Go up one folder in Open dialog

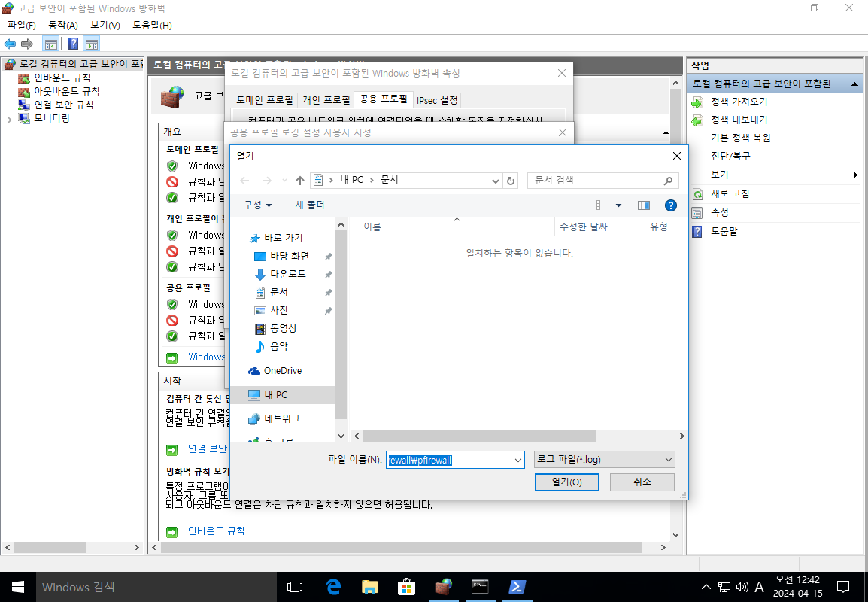[300, 181]
